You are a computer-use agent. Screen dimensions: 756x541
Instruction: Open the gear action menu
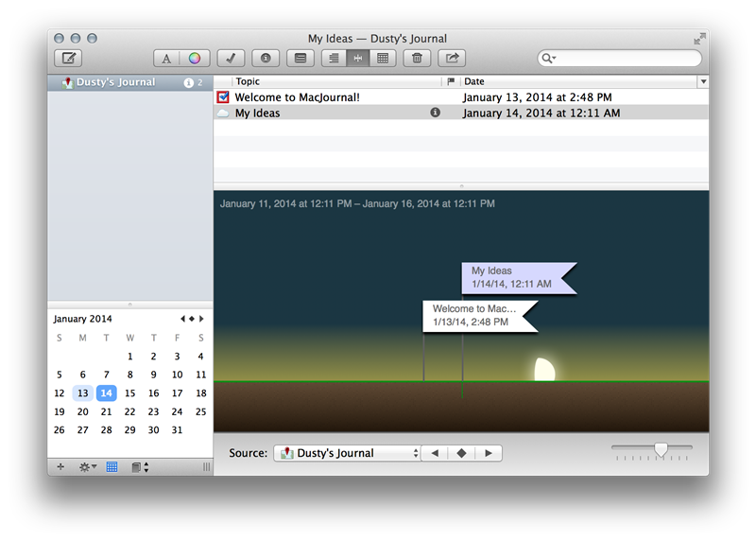87,466
